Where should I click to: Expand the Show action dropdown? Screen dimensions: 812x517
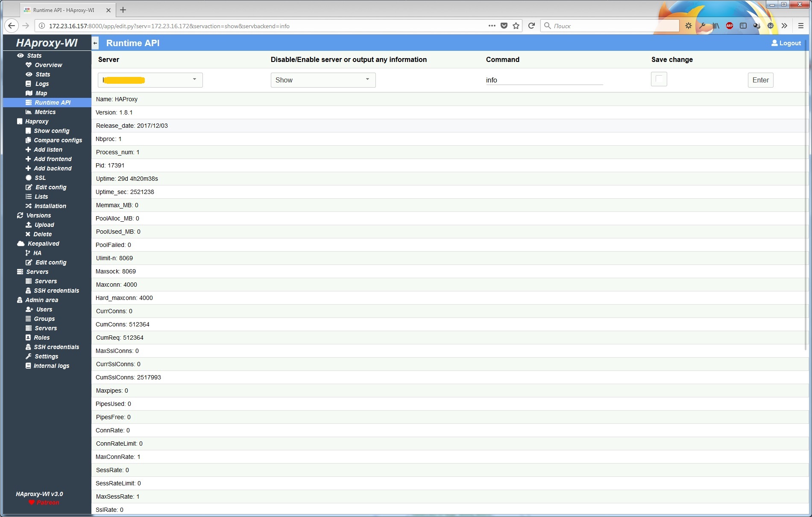(323, 80)
